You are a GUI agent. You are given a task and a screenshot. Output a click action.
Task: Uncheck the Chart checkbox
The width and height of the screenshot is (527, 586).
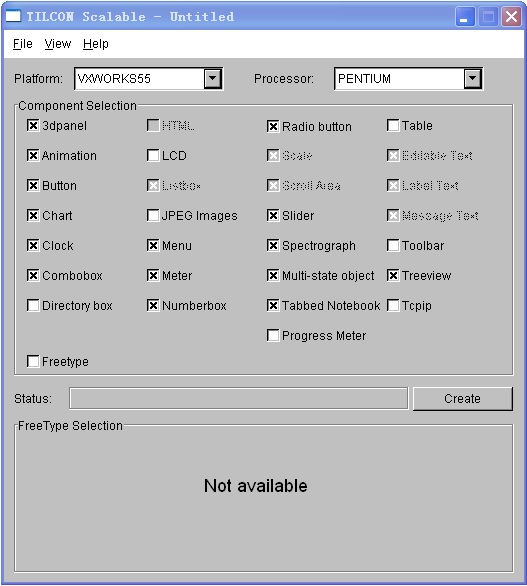(x=33, y=215)
